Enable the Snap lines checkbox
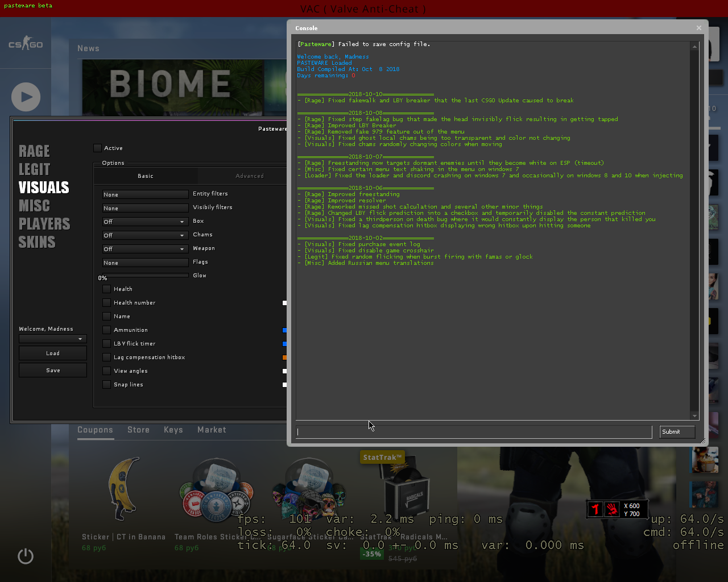 pos(106,385)
